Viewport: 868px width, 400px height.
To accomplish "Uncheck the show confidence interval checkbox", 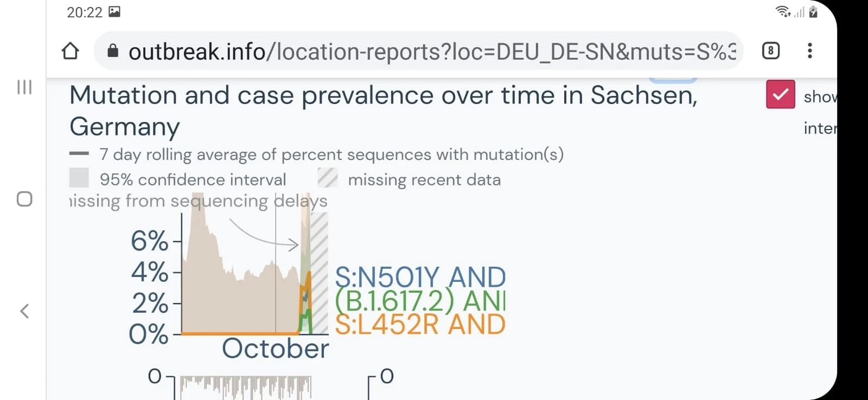I will [x=781, y=94].
